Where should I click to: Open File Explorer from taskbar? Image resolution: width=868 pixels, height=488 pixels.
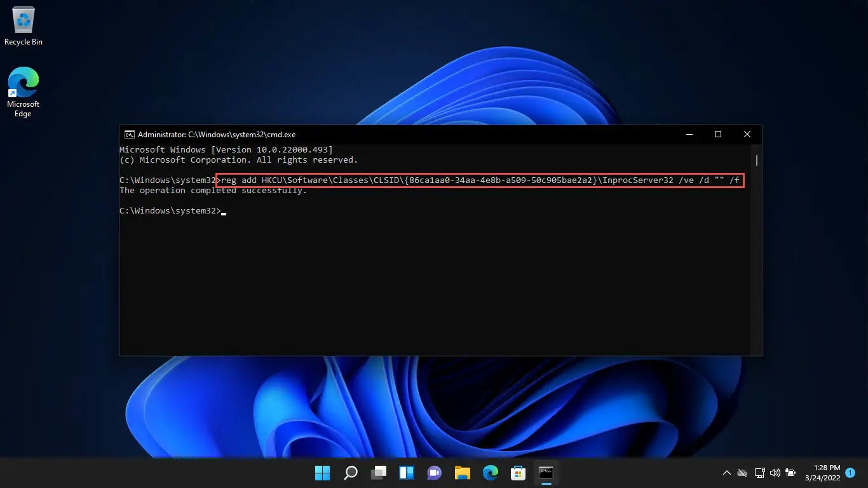(462, 473)
